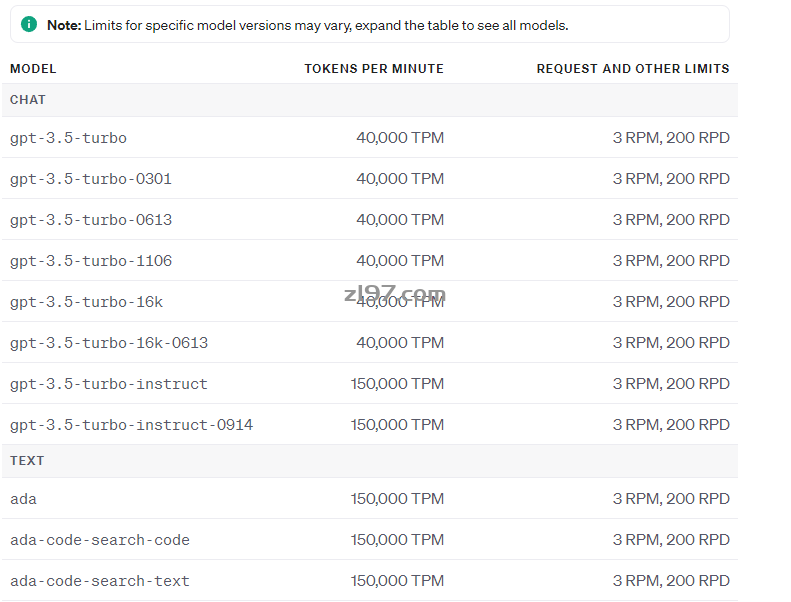The height and width of the screenshot is (602, 791).
Task: Click the TOKENS PER MINUTE column header
Action: click(373, 69)
